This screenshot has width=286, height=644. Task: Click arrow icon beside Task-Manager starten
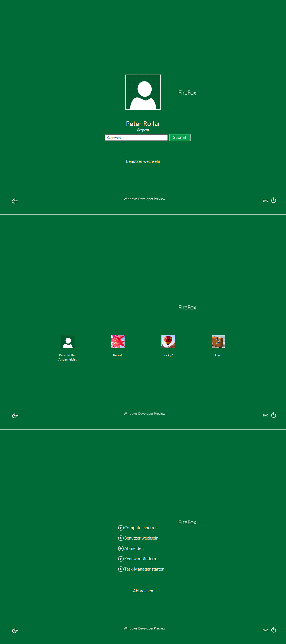tap(121, 569)
